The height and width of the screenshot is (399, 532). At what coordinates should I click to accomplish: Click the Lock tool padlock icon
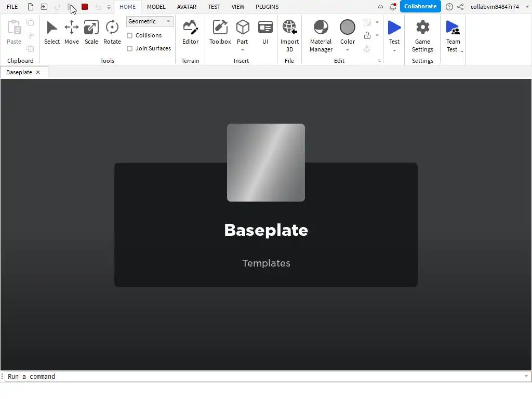pyautogui.click(x=367, y=36)
